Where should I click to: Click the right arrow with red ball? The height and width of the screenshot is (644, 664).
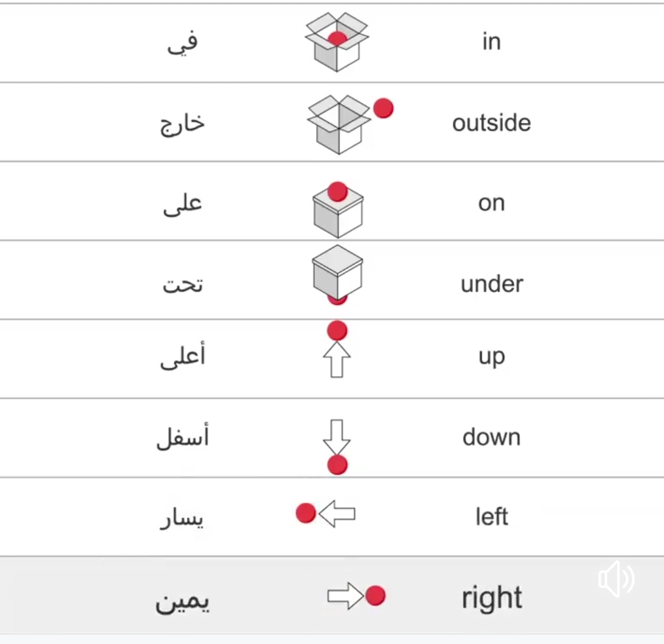pyautogui.click(x=356, y=596)
